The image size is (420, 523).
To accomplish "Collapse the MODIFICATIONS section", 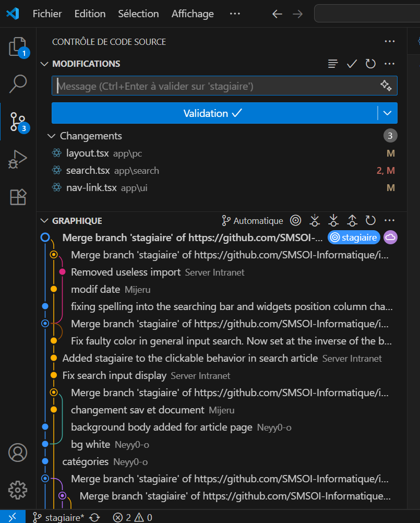I will click(x=44, y=64).
